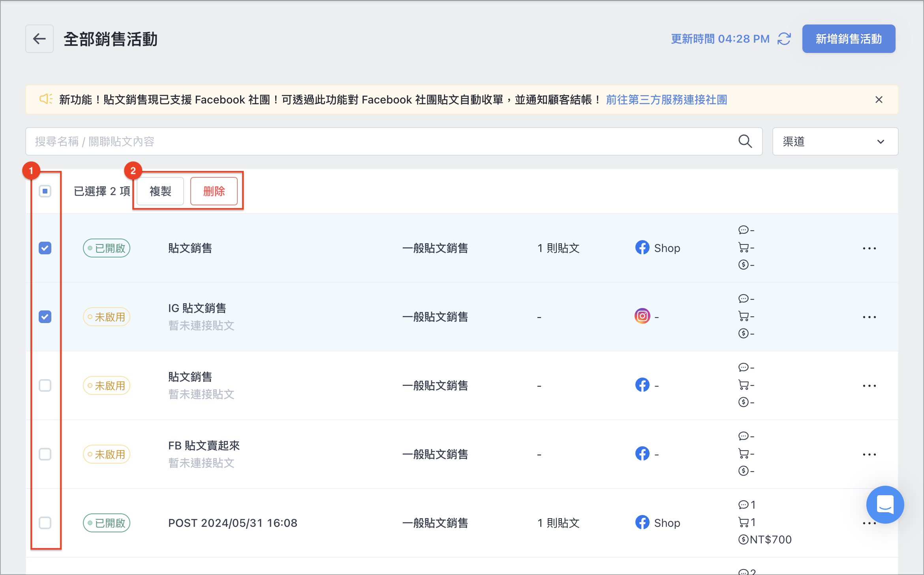Click the red 刪除 delete button
The height and width of the screenshot is (575, 924).
point(214,191)
